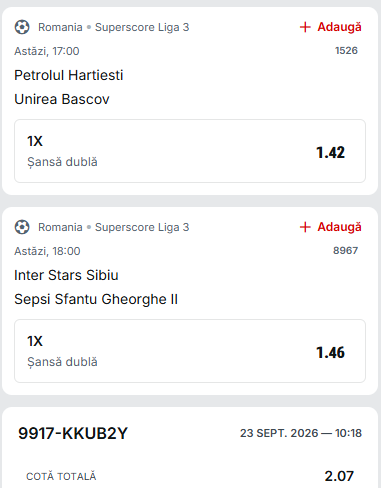Click second Superscore Liga 3 league label
The width and height of the screenshot is (381, 488).
tap(142, 227)
